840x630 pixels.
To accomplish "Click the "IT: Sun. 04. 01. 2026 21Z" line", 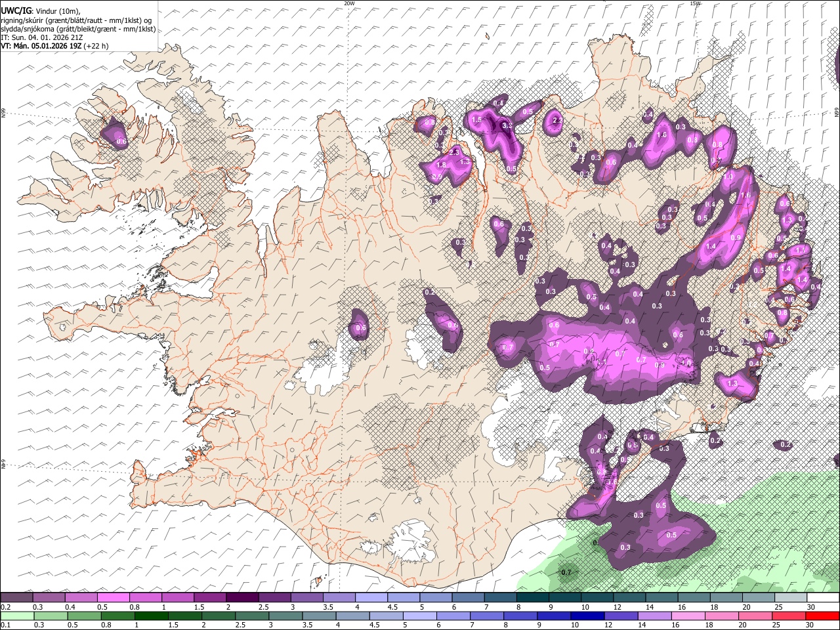I will [x=41, y=37].
